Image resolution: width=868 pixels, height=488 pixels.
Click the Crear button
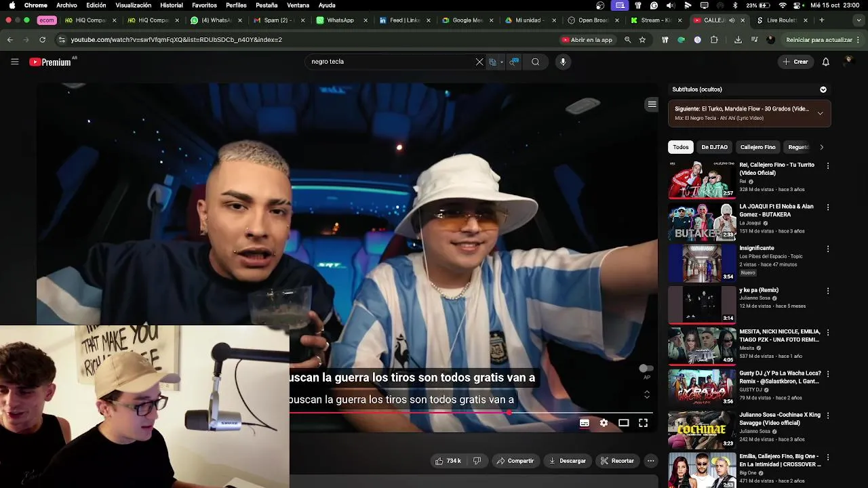(x=795, y=62)
